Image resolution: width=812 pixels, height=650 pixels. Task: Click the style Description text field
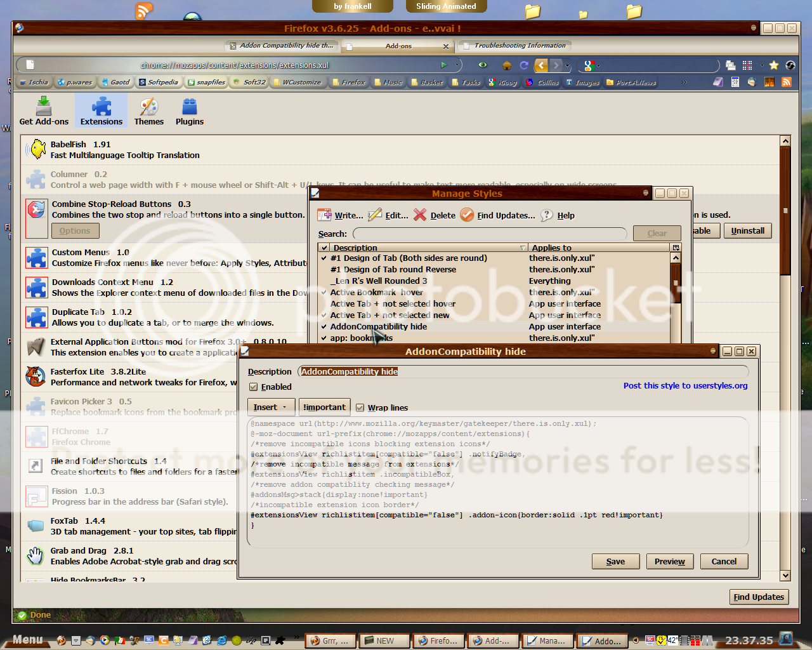(x=523, y=371)
